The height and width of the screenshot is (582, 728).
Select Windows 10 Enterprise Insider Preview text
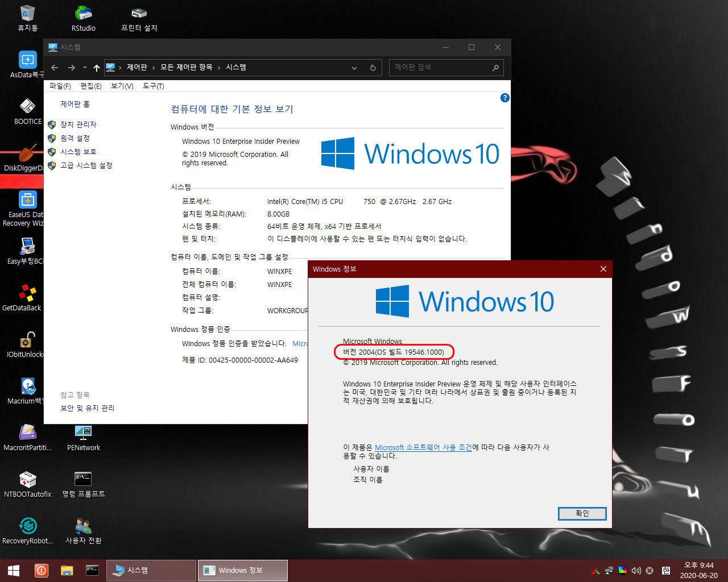click(241, 141)
